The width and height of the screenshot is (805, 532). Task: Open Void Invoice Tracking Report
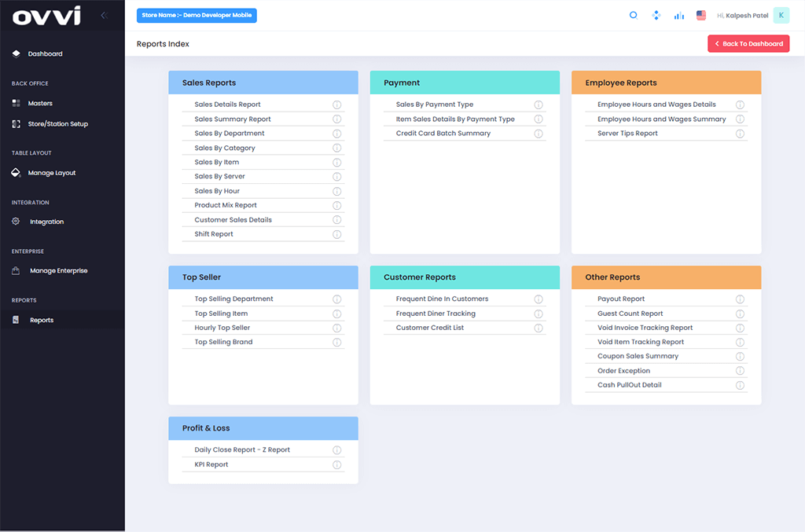pyautogui.click(x=645, y=328)
